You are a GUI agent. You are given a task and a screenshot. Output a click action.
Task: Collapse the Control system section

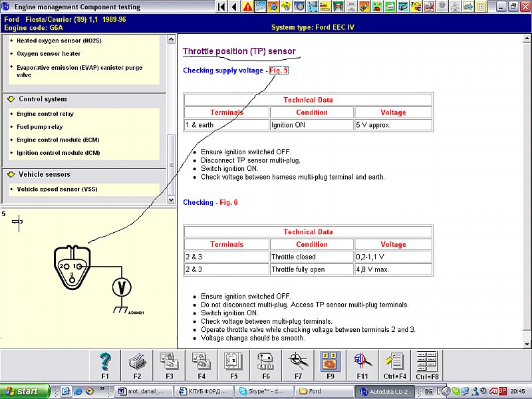pyautogui.click(x=11, y=99)
